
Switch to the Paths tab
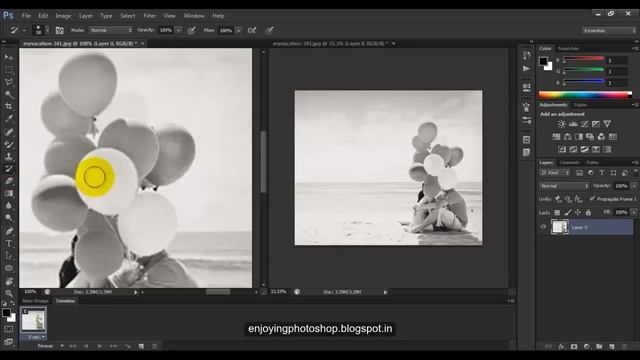[x=592, y=162]
